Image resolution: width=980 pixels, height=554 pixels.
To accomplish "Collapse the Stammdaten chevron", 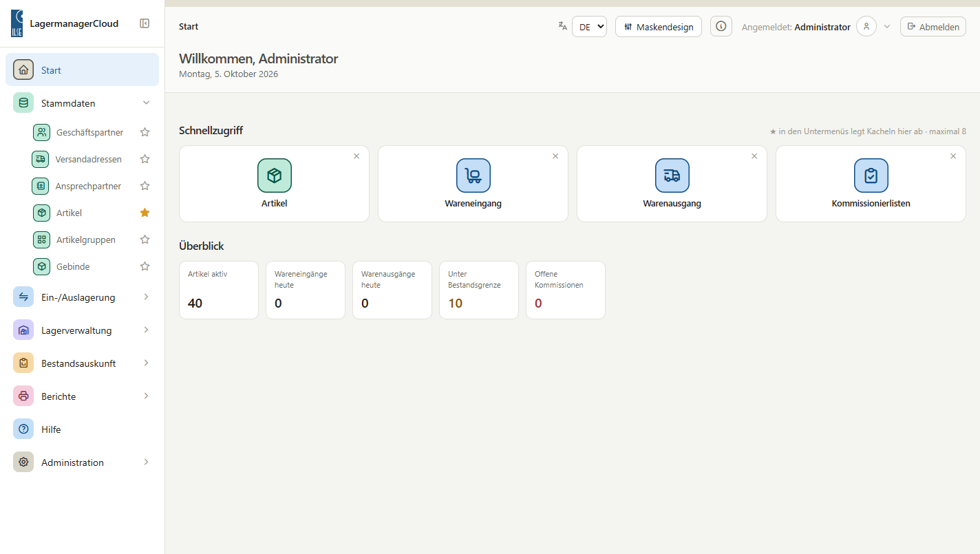I will click(x=146, y=103).
